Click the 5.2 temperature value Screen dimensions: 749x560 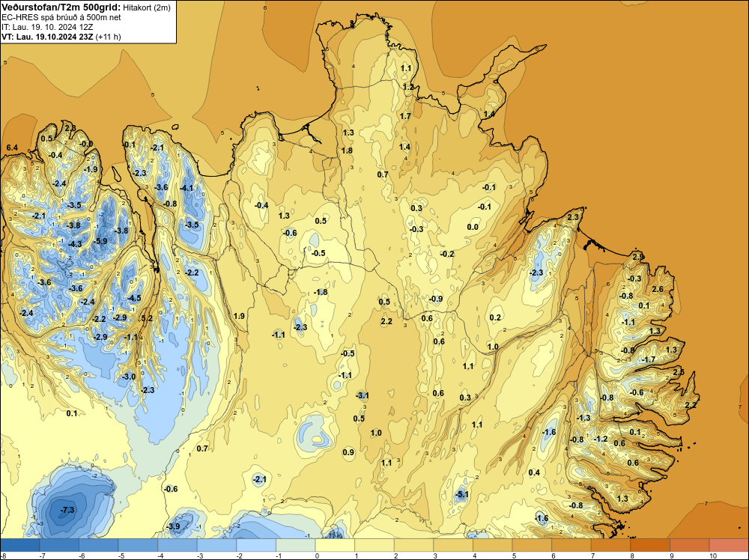click(x=147, y=318)
